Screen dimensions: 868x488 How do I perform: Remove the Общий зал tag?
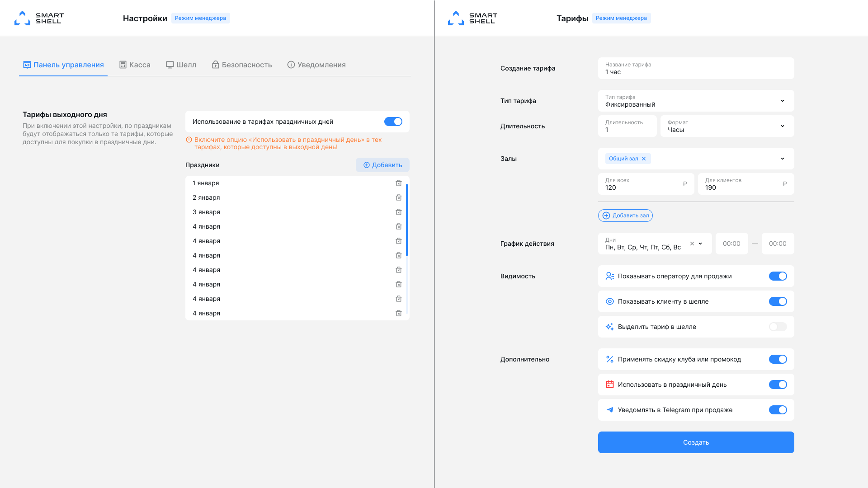point(644,159)
